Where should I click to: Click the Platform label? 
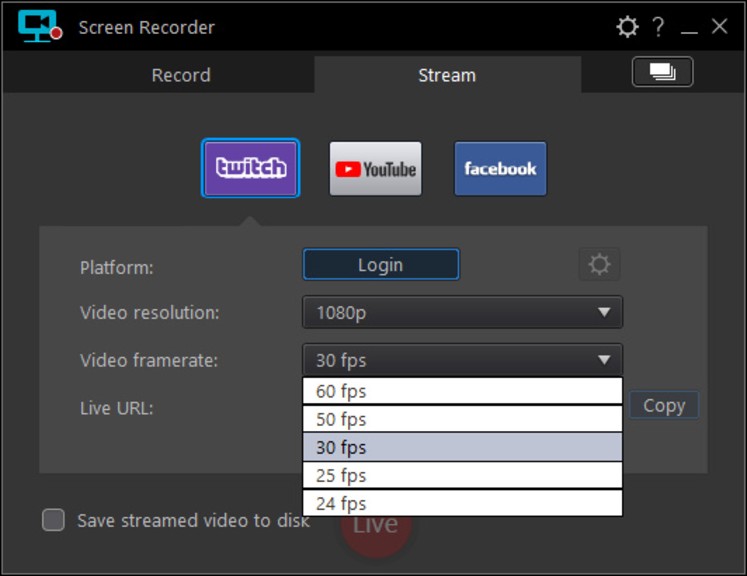117,267
